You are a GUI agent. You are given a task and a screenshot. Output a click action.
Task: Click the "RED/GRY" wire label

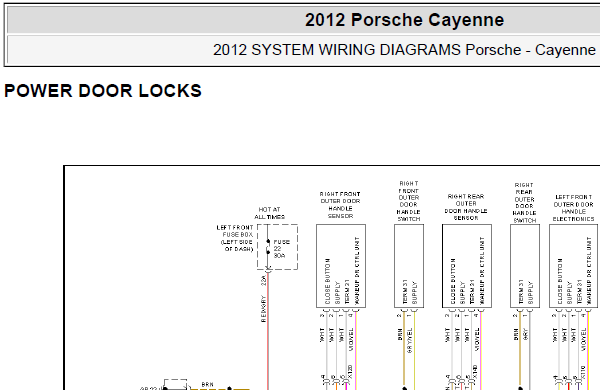263,308
